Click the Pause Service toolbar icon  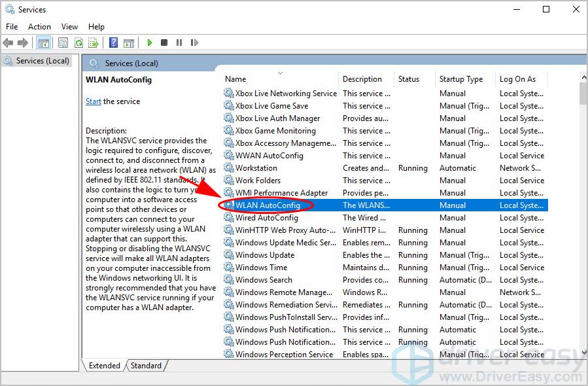(180, 43)
